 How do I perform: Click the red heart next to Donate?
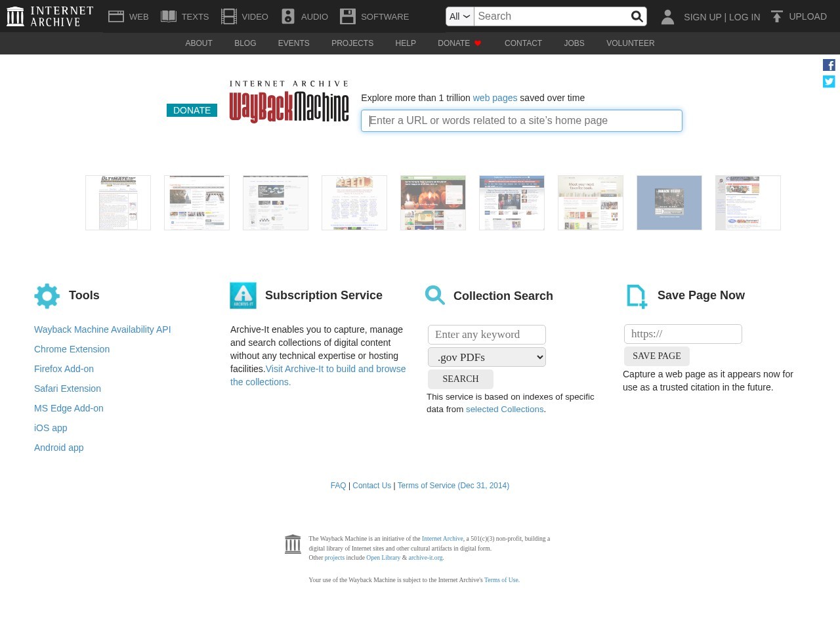(478, 43)
